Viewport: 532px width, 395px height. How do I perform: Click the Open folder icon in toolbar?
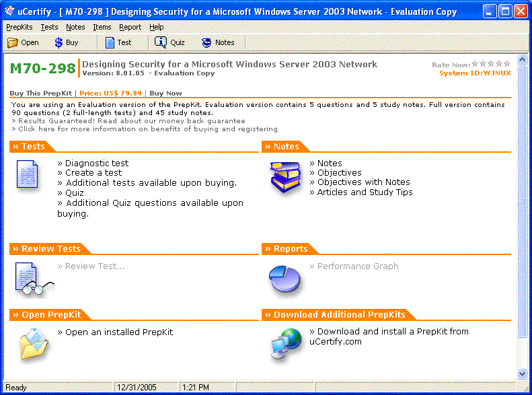tap(13, 43)
